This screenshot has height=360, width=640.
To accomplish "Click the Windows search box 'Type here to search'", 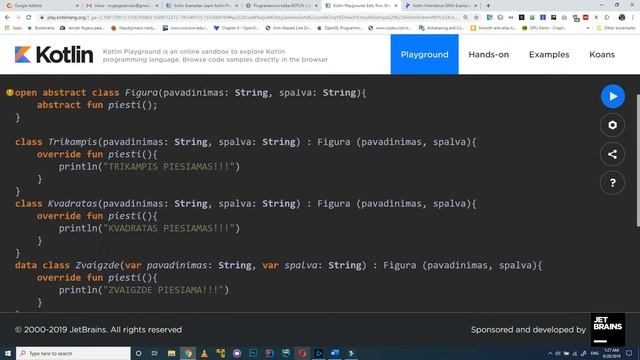I will coord(73,353).
